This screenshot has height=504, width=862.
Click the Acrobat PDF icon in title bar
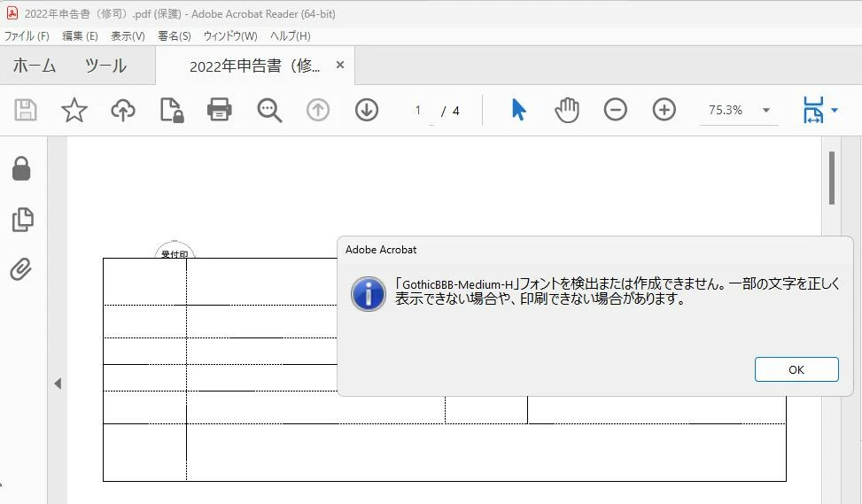(12, 13)
